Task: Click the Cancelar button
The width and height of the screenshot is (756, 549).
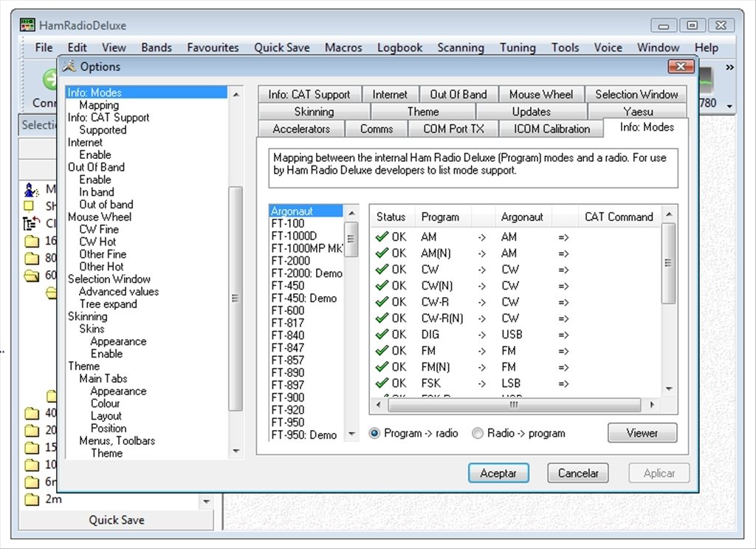Action: (577, 473)
